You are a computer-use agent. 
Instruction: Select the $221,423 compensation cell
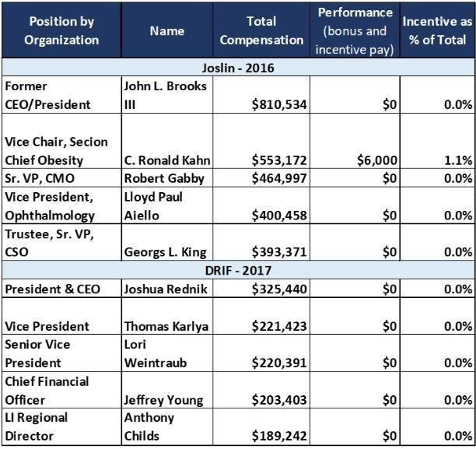[x=261, y=316]
